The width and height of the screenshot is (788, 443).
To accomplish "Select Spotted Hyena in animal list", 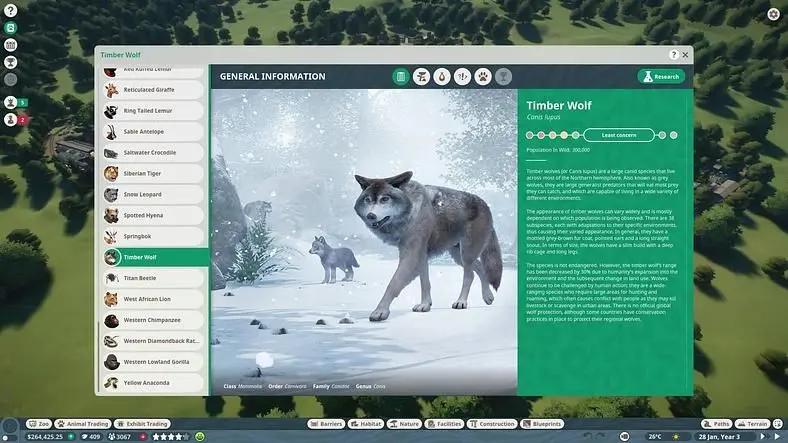I will coord(153,215).
